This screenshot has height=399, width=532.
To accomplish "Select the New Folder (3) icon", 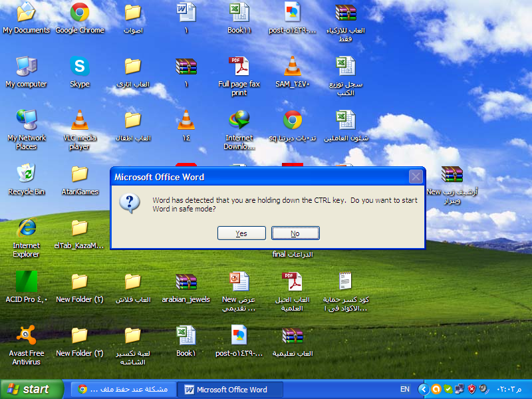I will [80, 340].
